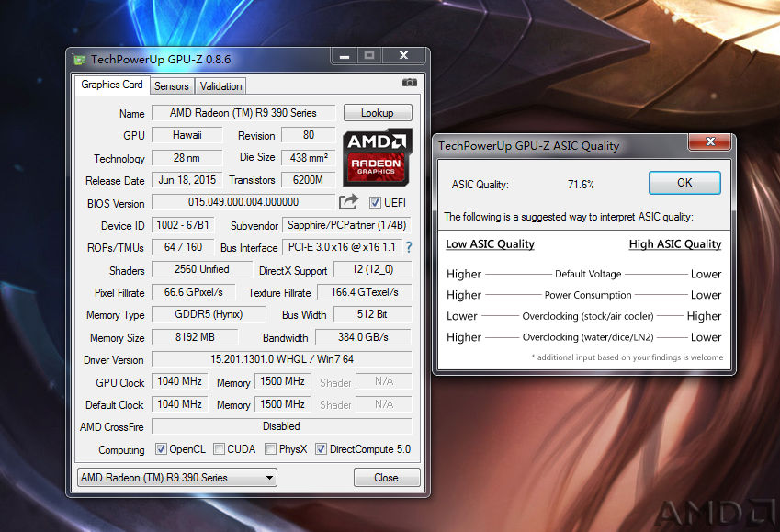Click the Memory Type field GDDR5 (Hynix)
The height and width of the screenshot is (532, 780).
[x=209, y=314]
